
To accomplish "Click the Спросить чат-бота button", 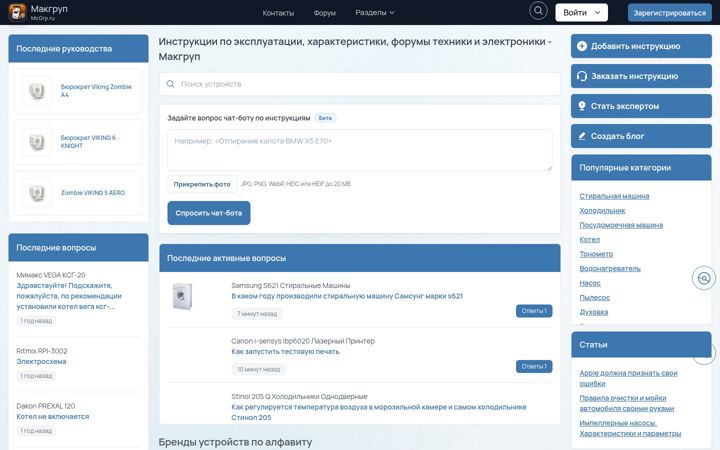I will pyautogui.click(x=209, y=213).
